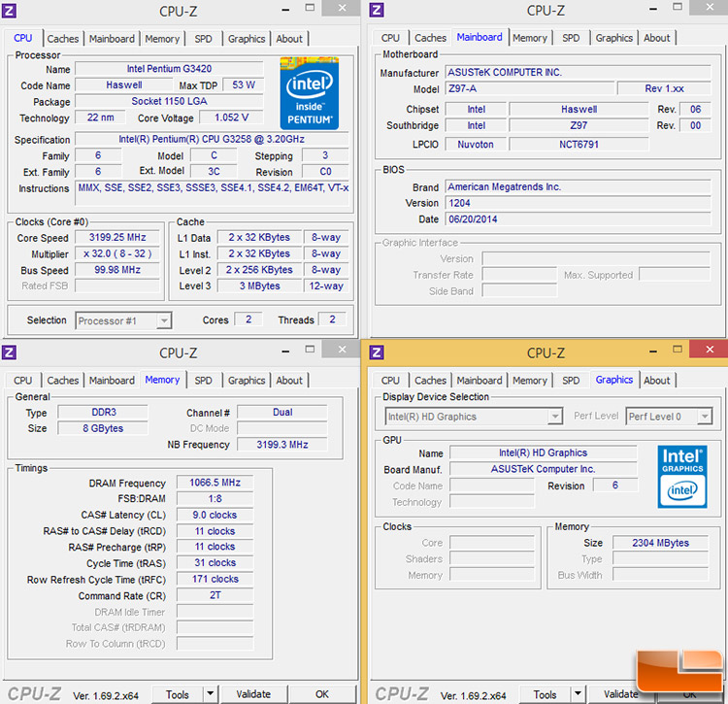Click Validate button in Graphics window

621,694
